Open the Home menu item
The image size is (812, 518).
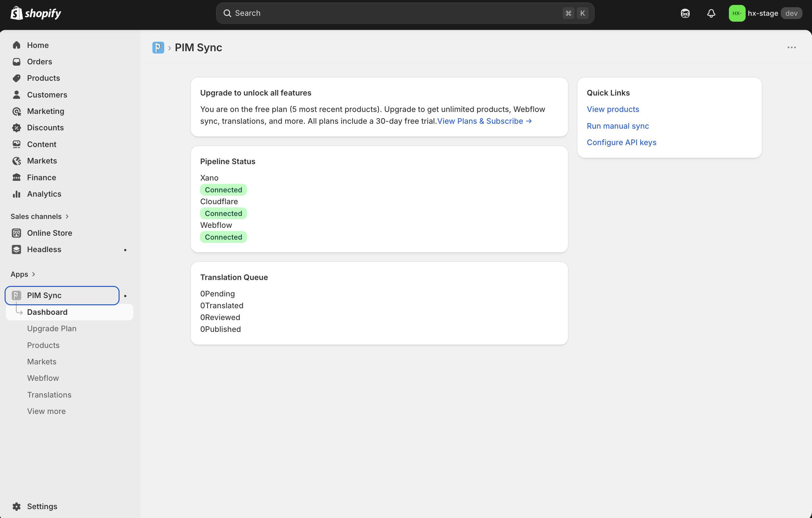(x=69, y=45)
